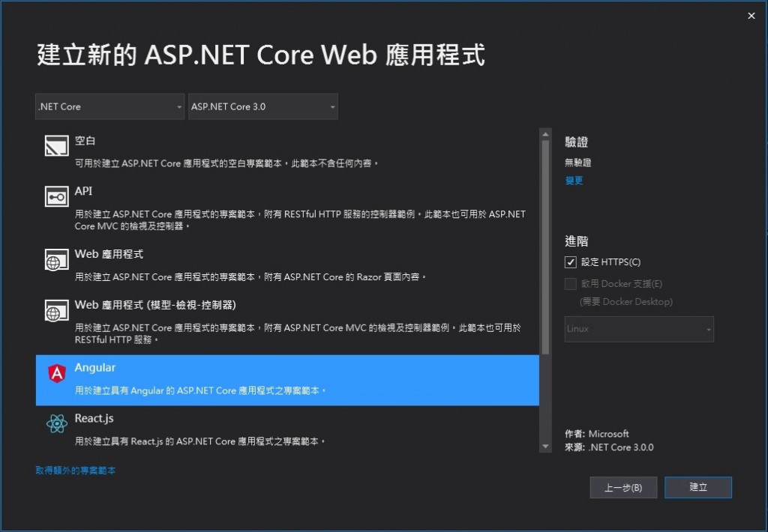
Task: Click the 進階 section heading
Action: click(576, 241)
